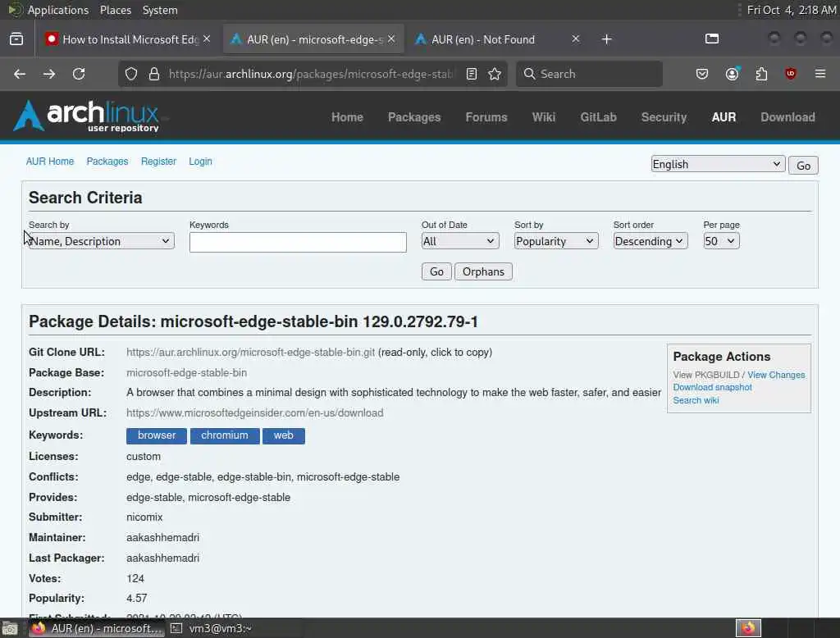
Task: Click the Go button next to language
Action: pyautogui.click(x=803, y=166)
